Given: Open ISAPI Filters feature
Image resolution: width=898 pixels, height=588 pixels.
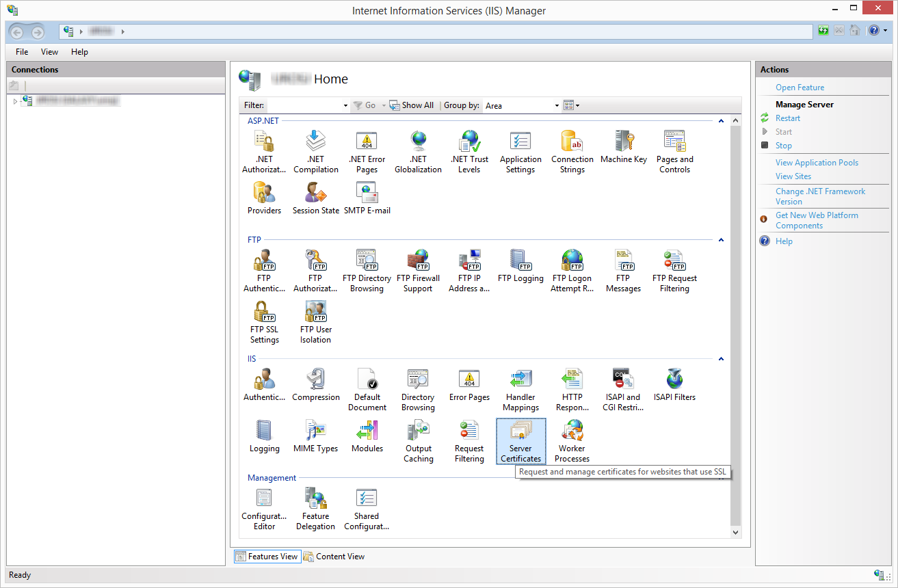Looking at the screenshot, I should click(x=674, y=385).
